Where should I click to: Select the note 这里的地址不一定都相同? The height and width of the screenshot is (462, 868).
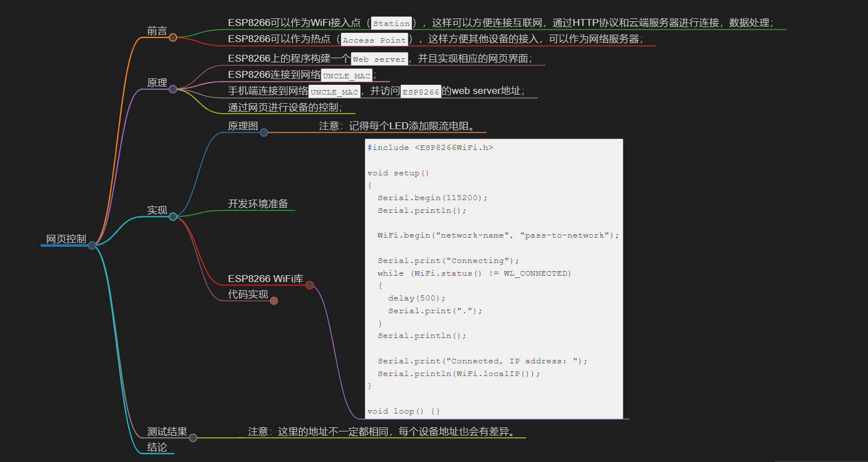pyautogui.click(x=381, y=431)
